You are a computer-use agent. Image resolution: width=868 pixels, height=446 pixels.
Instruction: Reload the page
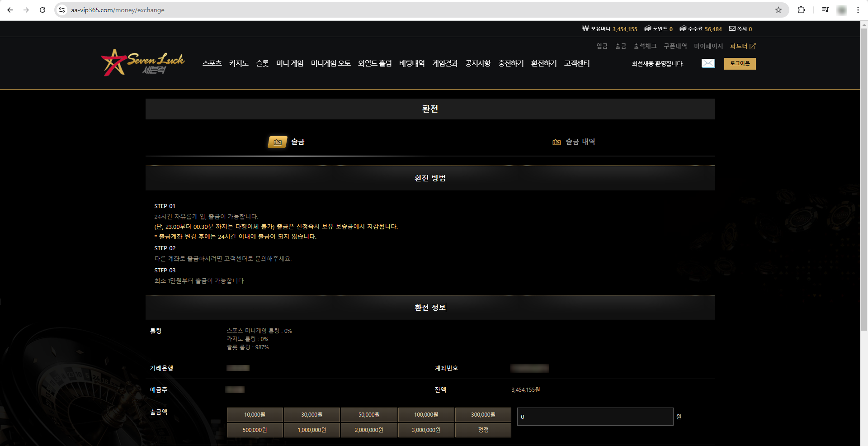click(x=42, y=10)
